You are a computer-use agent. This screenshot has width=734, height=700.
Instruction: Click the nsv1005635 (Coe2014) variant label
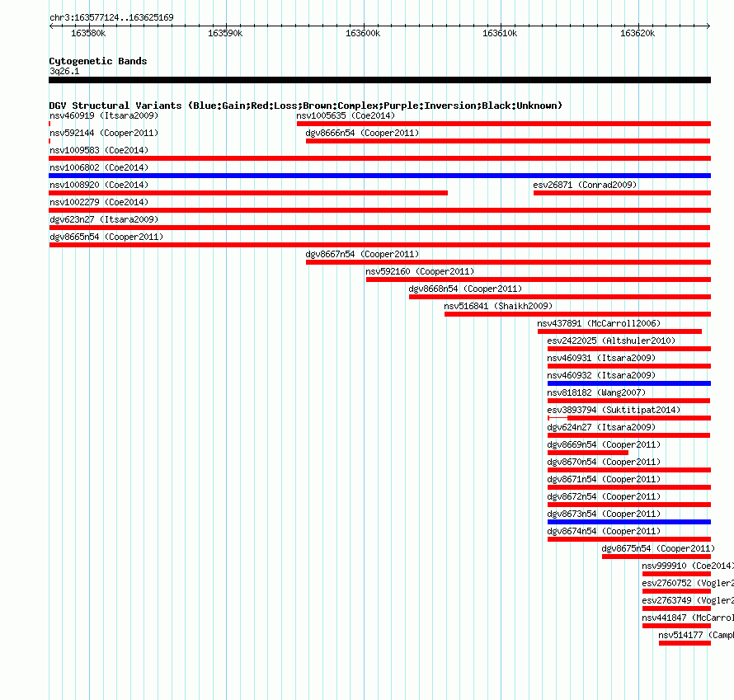(x=346, y=115)
